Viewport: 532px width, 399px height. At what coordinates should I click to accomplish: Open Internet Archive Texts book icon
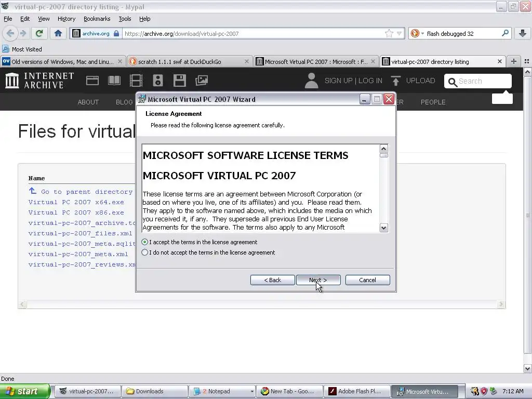pyautogui.click(x=114, y=81)
